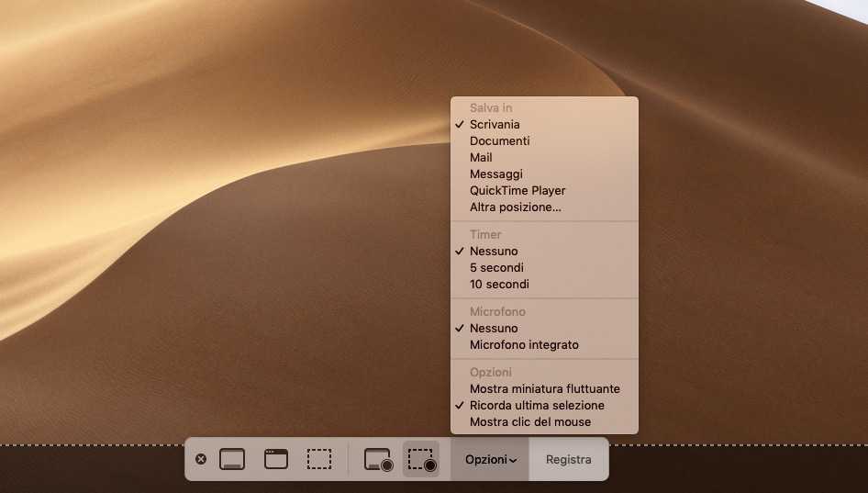Viewport: 868px width, 493px height.
Task: Select the capture entire screen icon
Action: point(232,459)
